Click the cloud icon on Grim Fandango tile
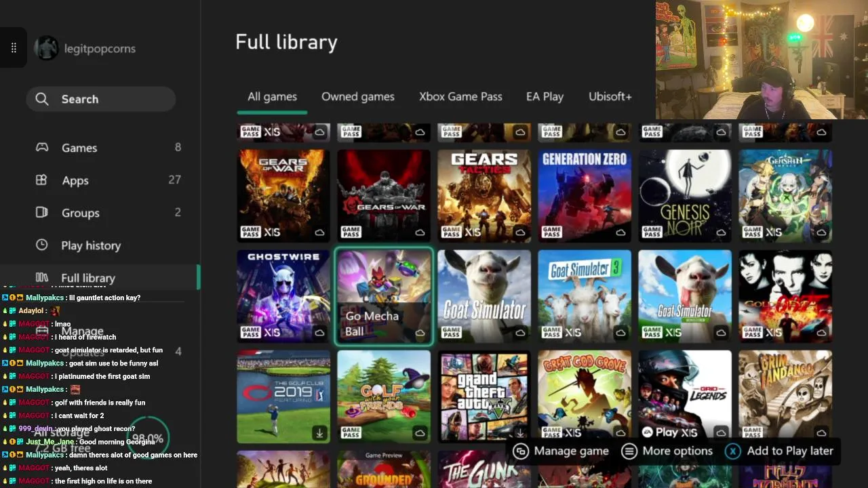Viewport: 868px width, 488px height. pyautogui.click(x=821, y=432)
